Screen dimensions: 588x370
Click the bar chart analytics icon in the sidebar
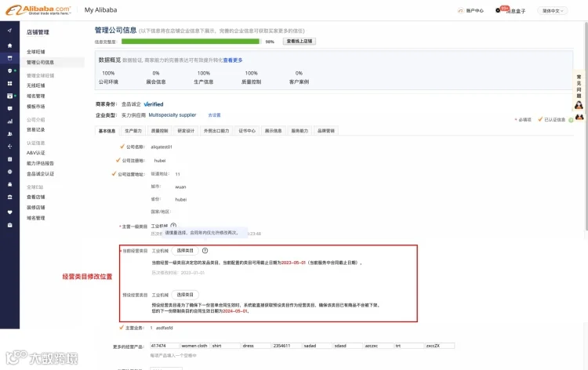(9, 121)
